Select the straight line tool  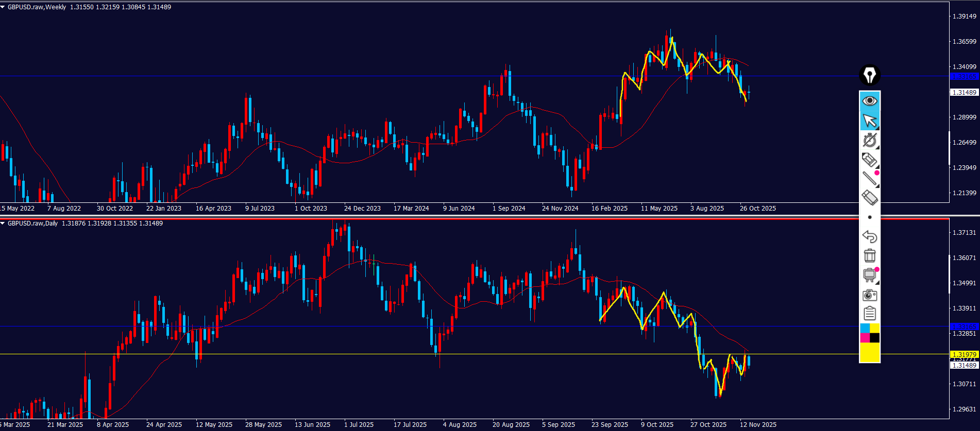[870, 179]
